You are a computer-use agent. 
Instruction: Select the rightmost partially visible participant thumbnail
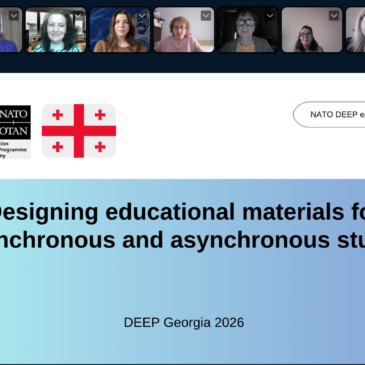point(355,30)
